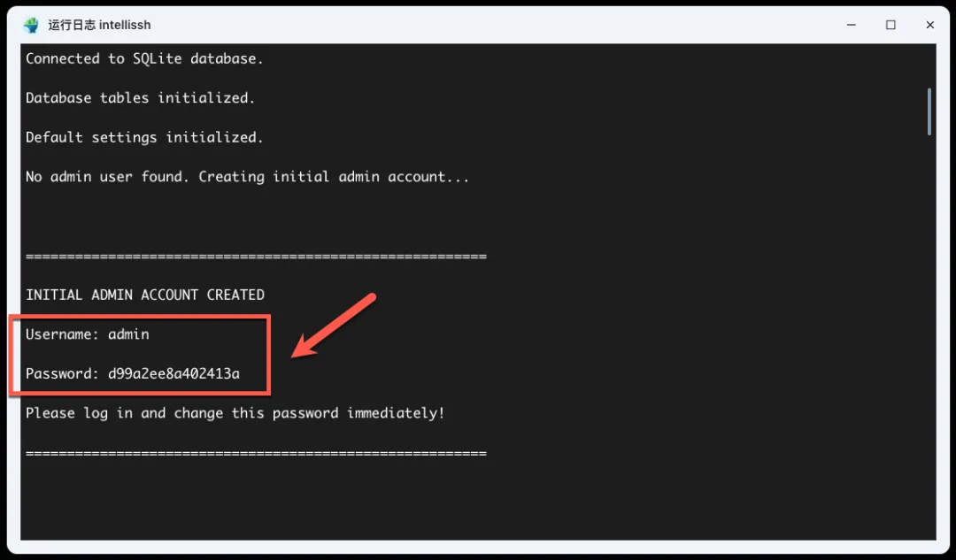Click the Please log in and change line
Screen dimensions: 956x560
pos(235,413)
